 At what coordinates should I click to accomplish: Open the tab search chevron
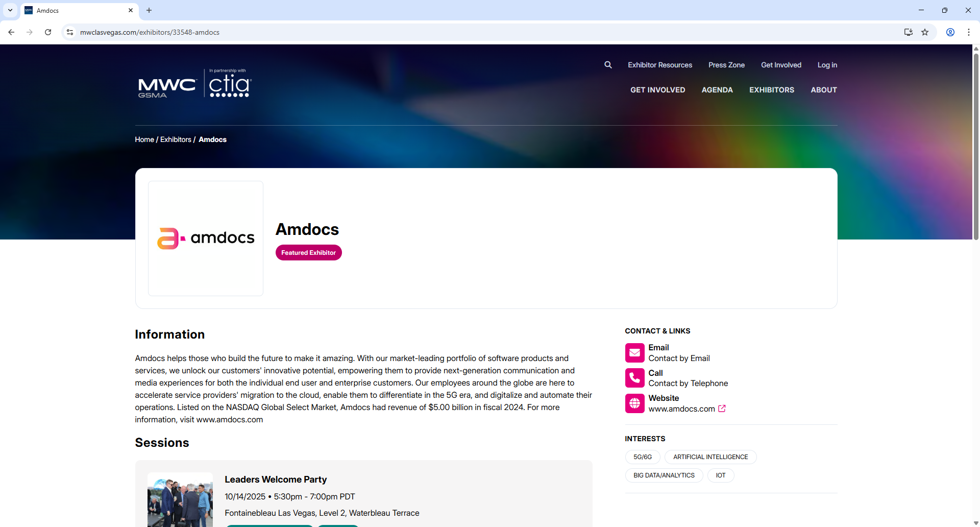pyautogui.click(x=10, y=10)
